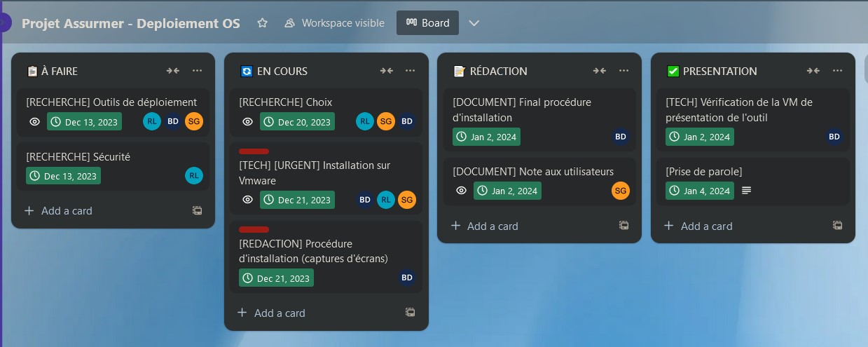Add a card to RÉDACTION list
Screen dimensions: 868x347
click(485, 226)
